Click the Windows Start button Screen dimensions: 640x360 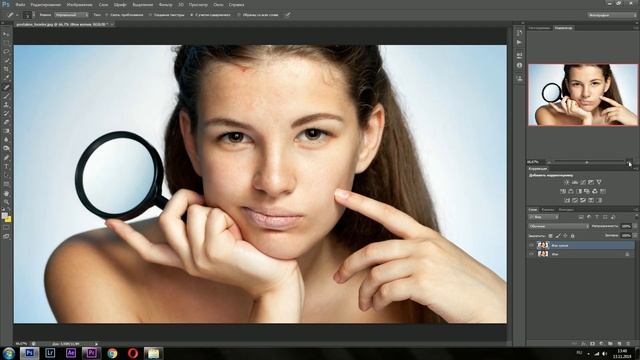[8, 353]
